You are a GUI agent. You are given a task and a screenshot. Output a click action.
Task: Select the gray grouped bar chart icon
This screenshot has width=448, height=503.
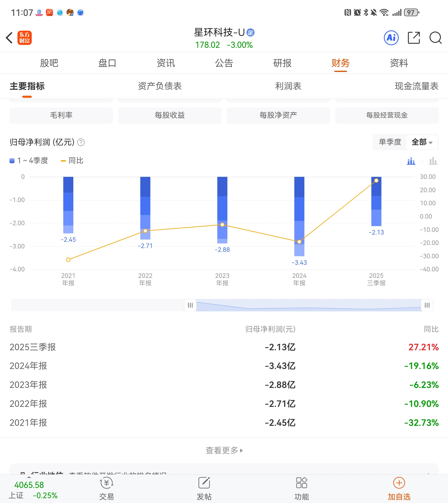(433, 161)
